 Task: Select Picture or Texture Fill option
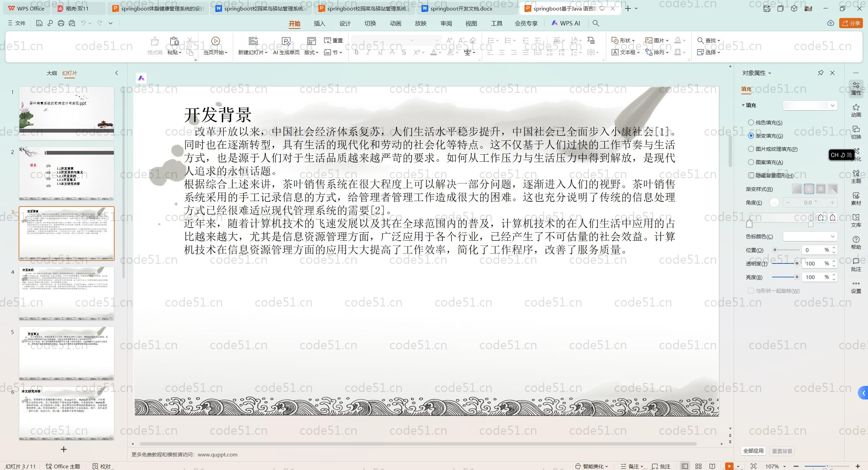[751, 149]
